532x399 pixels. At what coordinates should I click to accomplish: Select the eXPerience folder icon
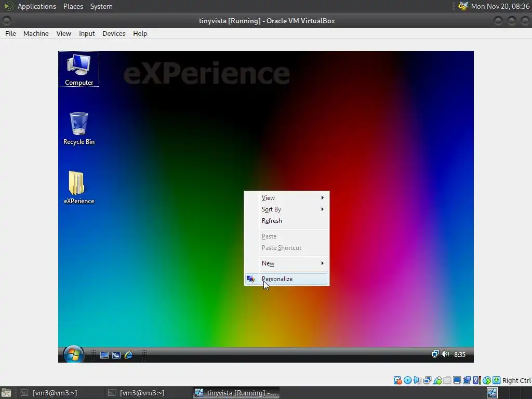(79, 188)
